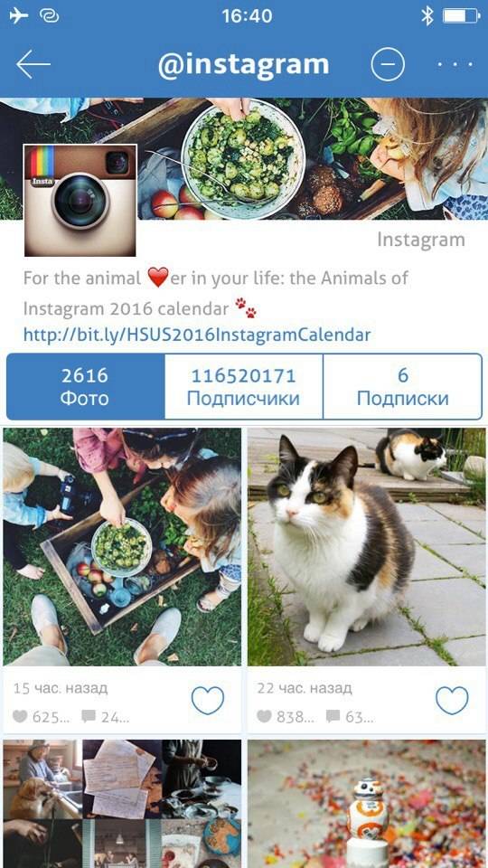Image resolution: width=488 pixels, height=868 pixels.
Task: Tap the comment count under salad photo
Action: pos(105,717)
